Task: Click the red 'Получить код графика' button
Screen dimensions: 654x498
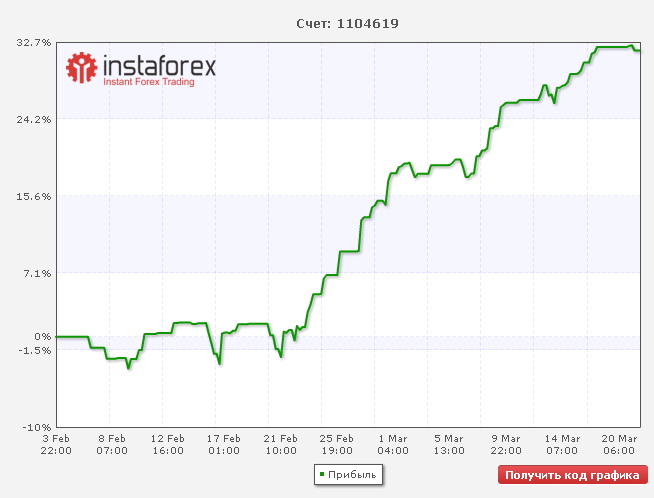Action: click(x=573, y=475)
